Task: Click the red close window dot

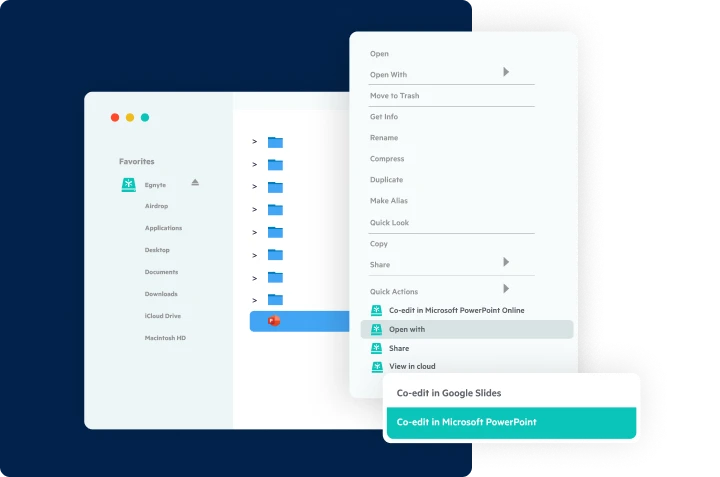Action: (115, 118)
